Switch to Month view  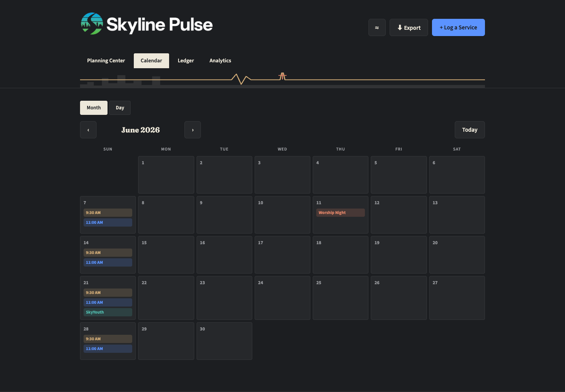point(94,108)
